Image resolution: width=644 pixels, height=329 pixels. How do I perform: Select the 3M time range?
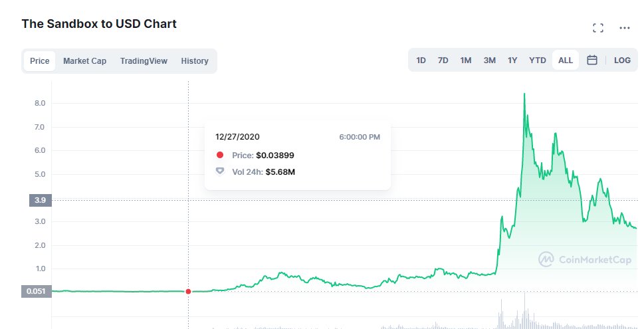pos(490,60)
